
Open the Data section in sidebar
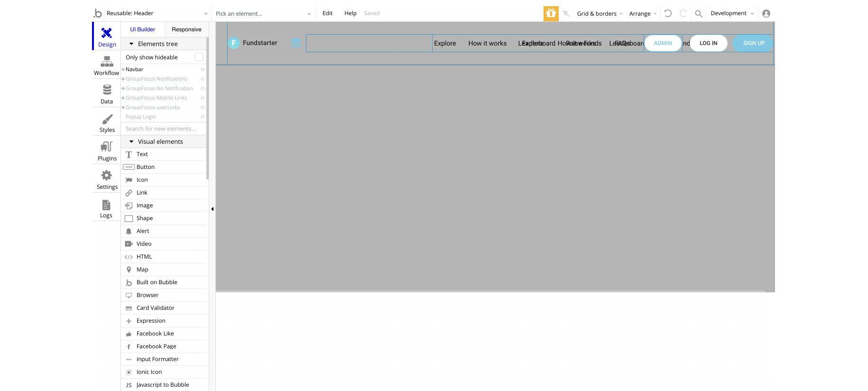click(107, 94)
